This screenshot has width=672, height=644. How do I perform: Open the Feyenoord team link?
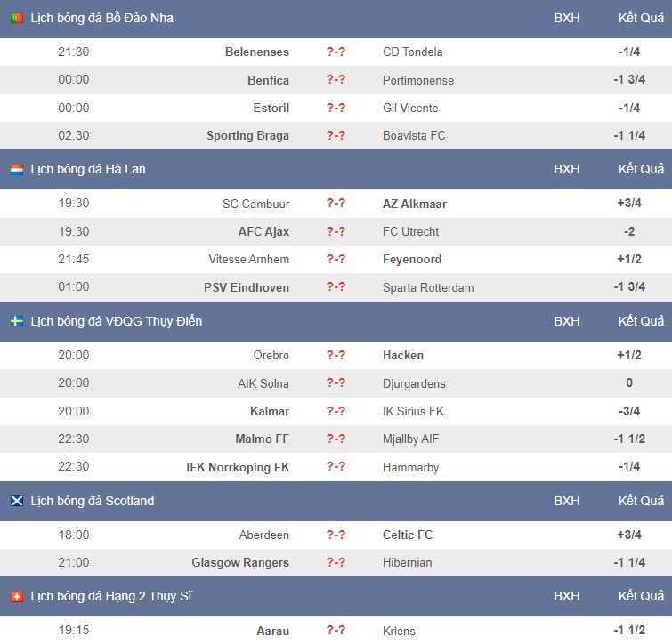(412, 260)
